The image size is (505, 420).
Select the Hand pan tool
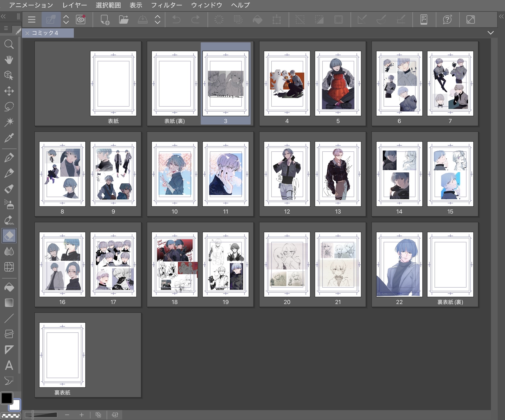coord(9,60)
